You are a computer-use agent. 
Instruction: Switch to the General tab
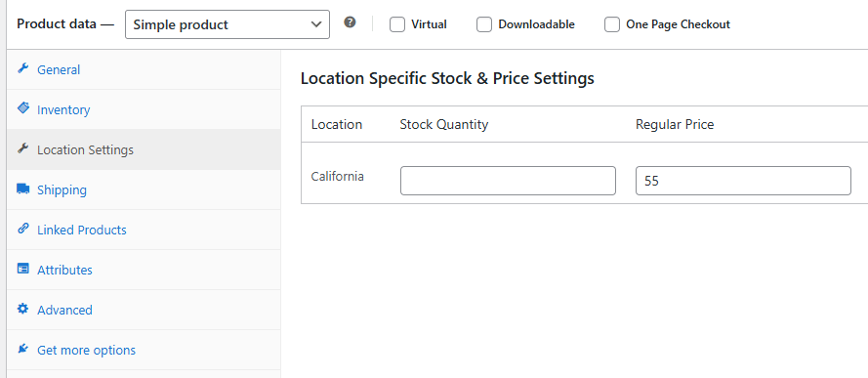144,69
